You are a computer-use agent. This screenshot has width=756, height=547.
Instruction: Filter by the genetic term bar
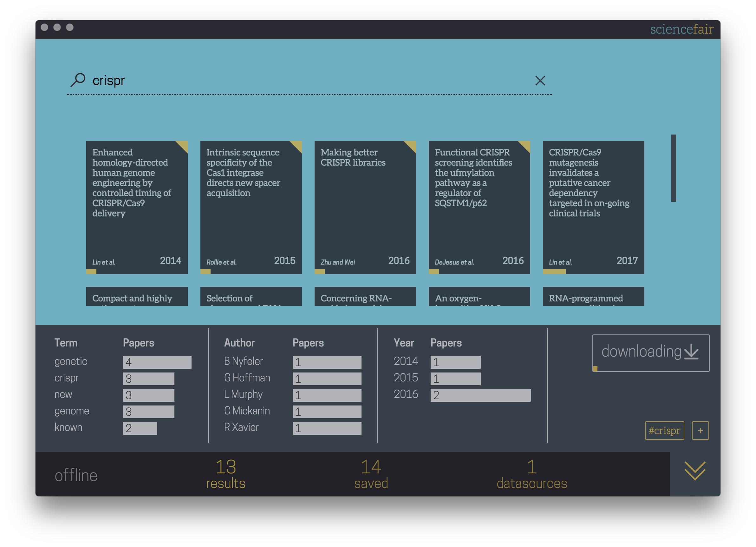[x=157, y=362]
